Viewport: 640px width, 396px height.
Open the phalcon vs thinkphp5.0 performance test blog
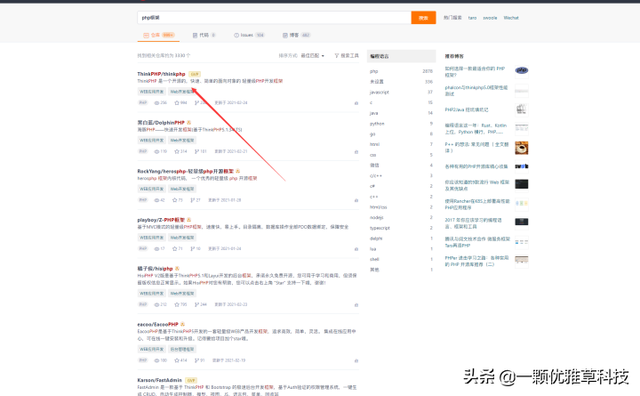coord(476,91)
